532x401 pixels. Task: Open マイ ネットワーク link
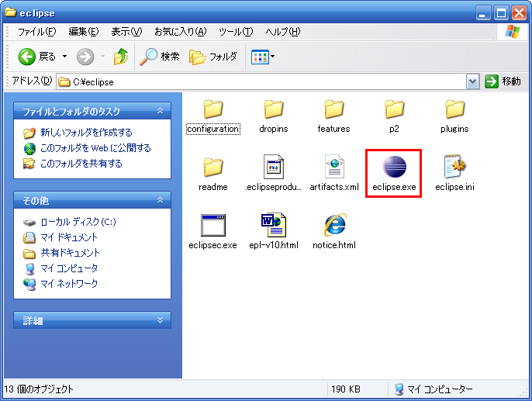69,284
